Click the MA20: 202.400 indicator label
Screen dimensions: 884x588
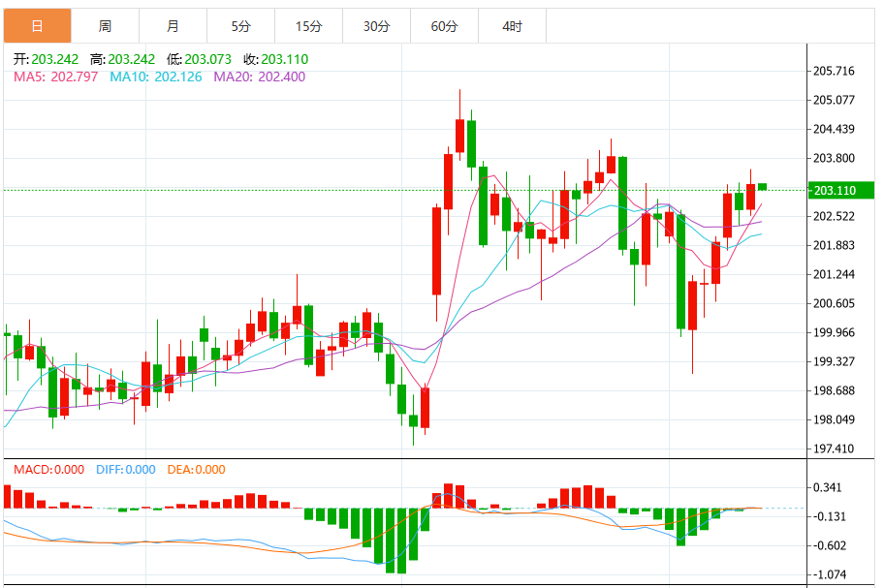pos(260,77)
